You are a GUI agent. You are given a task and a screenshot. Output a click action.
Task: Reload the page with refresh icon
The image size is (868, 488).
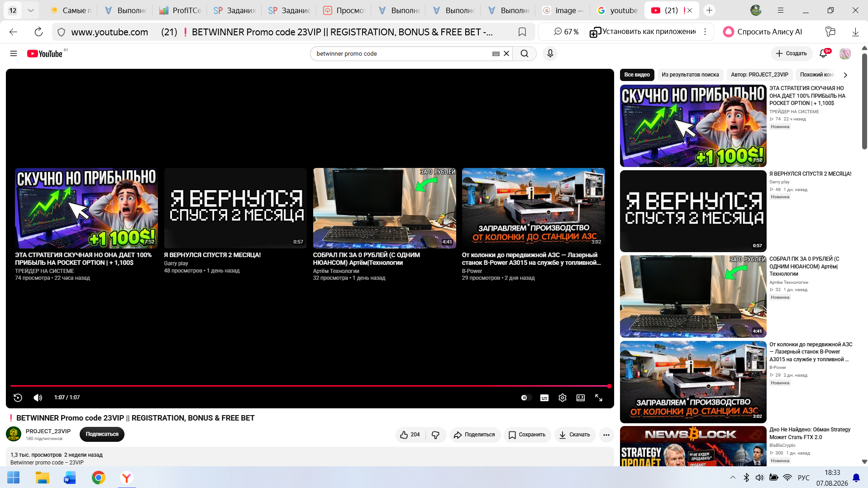click(38, 32)
